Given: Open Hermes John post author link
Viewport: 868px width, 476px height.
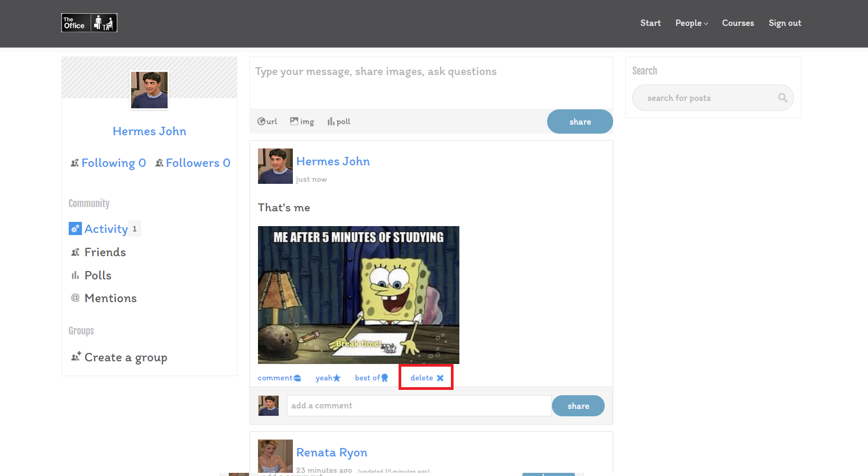Looking at the screenshot, I should (x=333, y=162).
